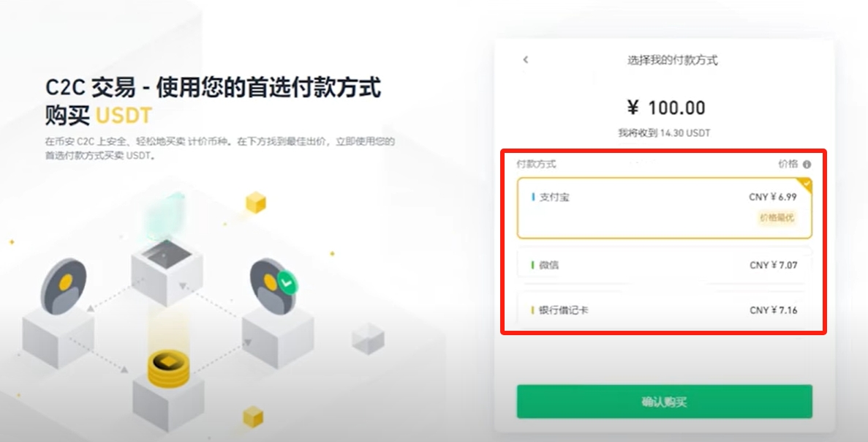Click the info icon next to 价格

coord(807,165)
